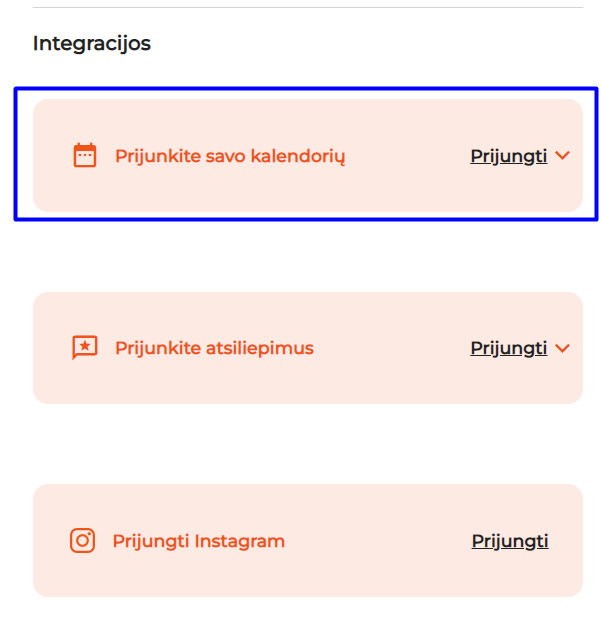Click Prijungti link in the Instagram row

pos(510,541)
